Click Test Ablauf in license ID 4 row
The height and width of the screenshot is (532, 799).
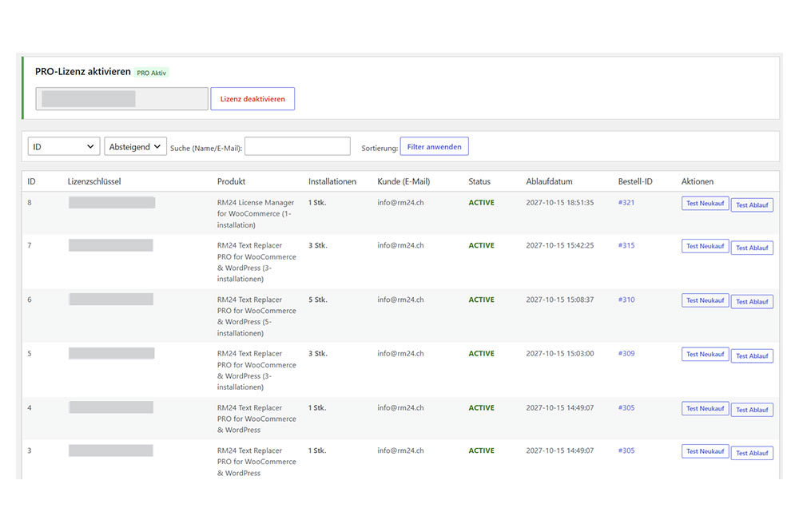pos(752,410)
